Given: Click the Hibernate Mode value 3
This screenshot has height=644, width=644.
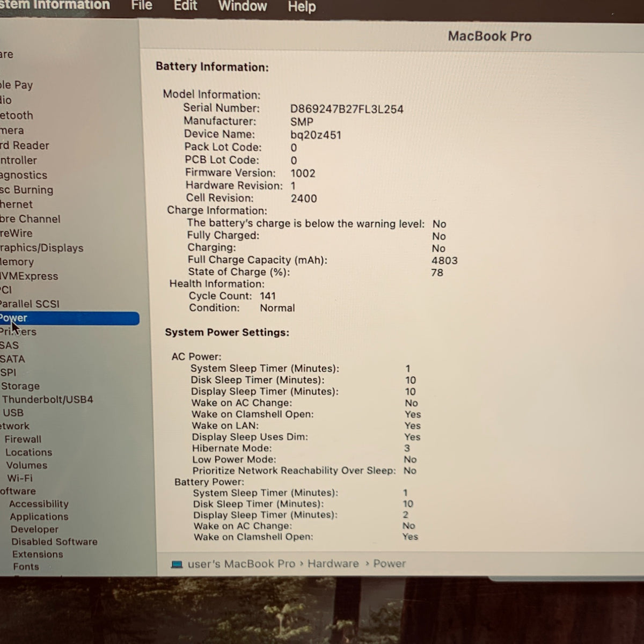Looking at the screenshot, I should (407, 448).
